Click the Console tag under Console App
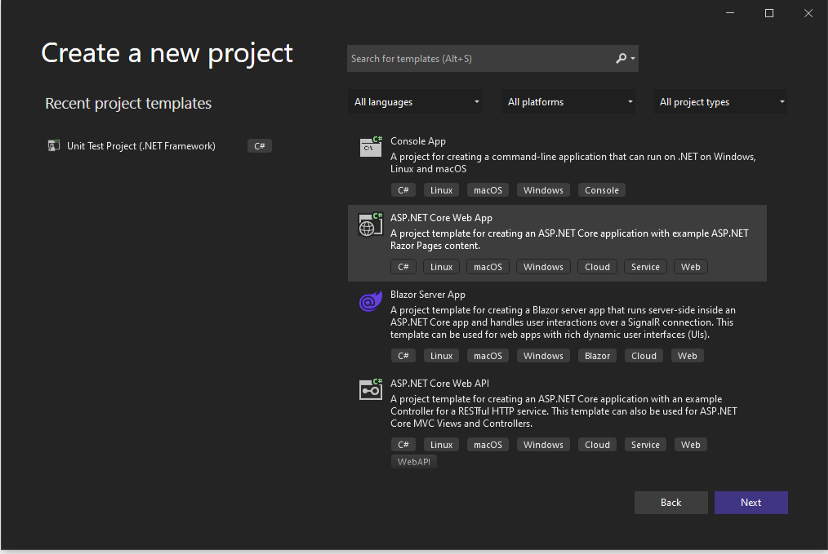 pyautogui.click(x=601, y=190)
